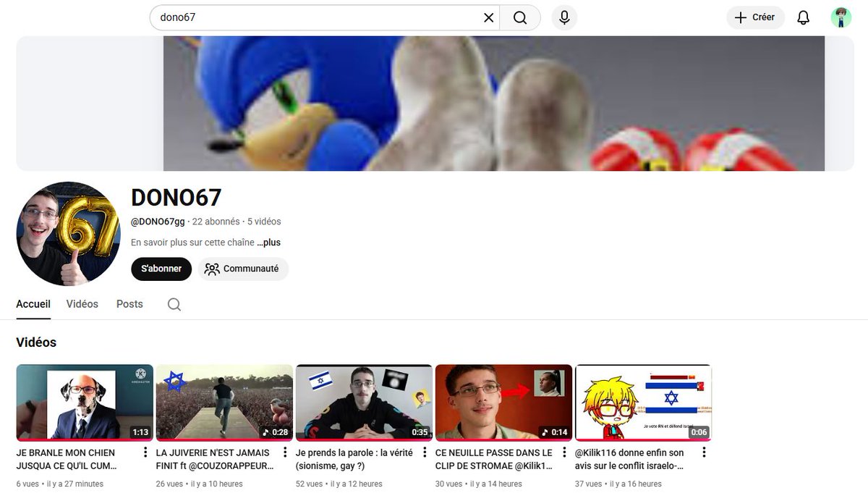Click the DONO67 channel name heading

[x=176, y=197]
